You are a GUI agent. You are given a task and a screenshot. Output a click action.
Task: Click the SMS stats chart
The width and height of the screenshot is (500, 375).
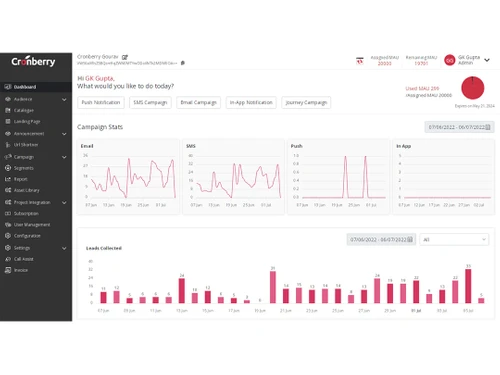pos(233,177)
